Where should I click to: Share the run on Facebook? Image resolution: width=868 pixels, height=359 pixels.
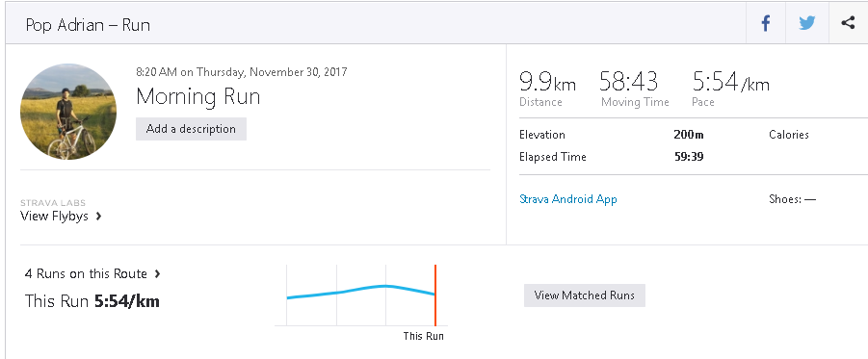766,24
